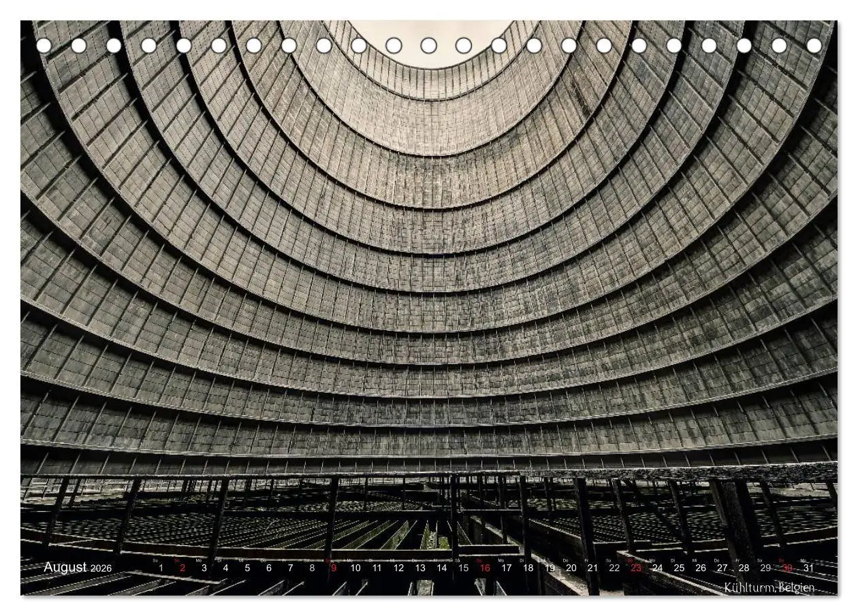
Task: Select date 28 in the calendar strip
Action: click(x=744, y=568)
